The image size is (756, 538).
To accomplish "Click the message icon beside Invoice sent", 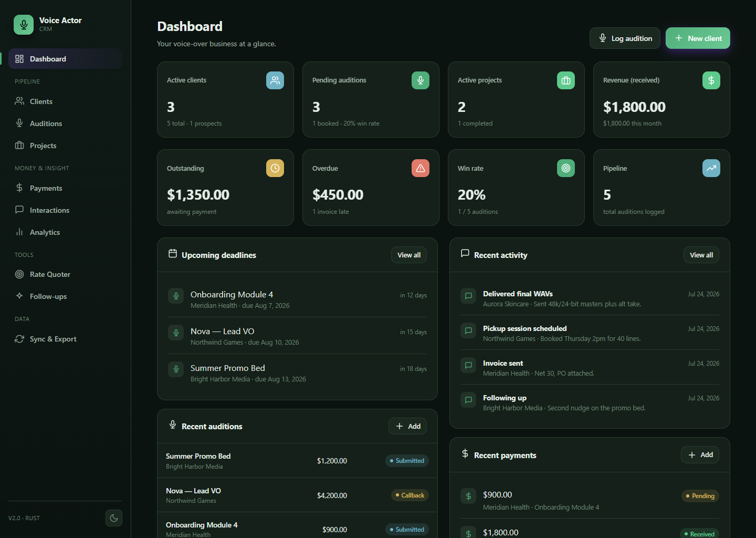I will coord(468,365).
